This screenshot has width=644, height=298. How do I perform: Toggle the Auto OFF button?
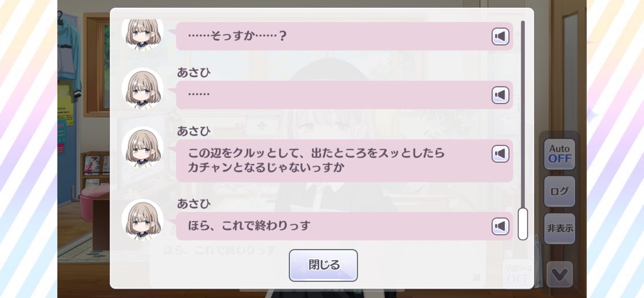[560, 154]
